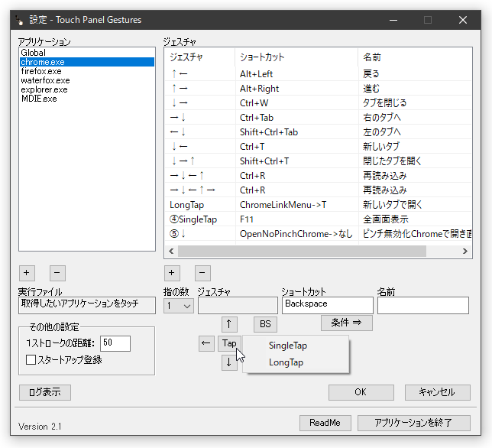This screenshot has width=492, height=448.
Task: Click gesture list scrollbar right arrow
Action: point(465,252)
